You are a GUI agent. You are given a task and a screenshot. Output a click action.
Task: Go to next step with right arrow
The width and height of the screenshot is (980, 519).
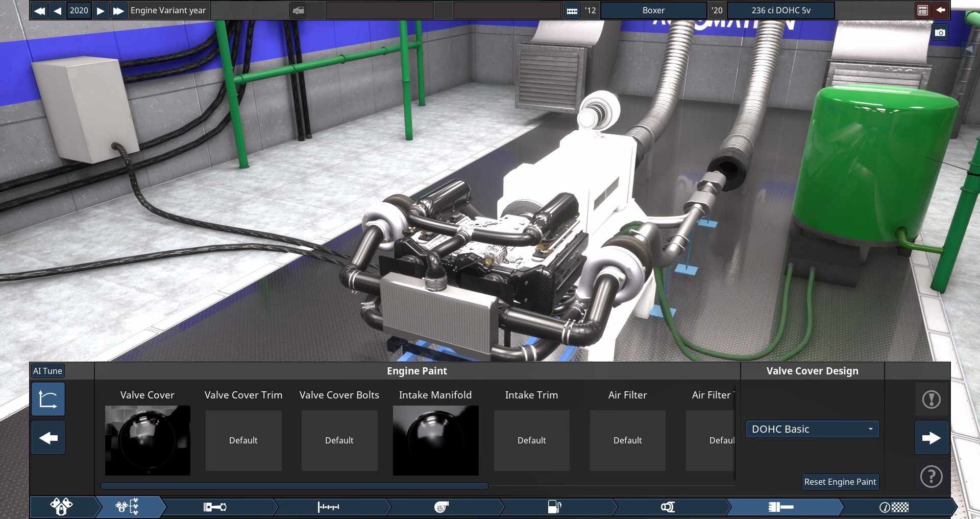click(932, 438)
